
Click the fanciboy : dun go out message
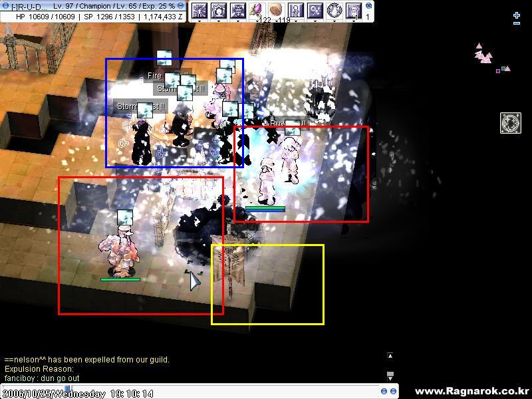(x=42, y=378)
